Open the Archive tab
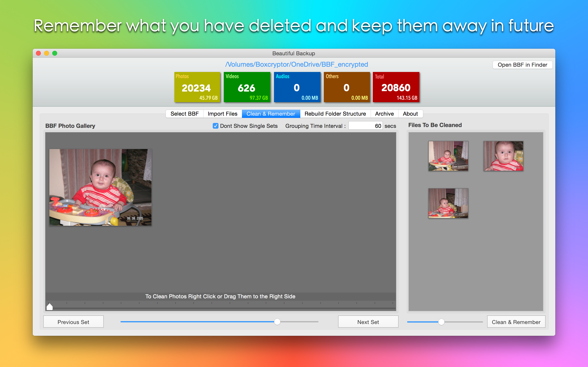Screen dimensions: 588x367 tap(384, 114)
